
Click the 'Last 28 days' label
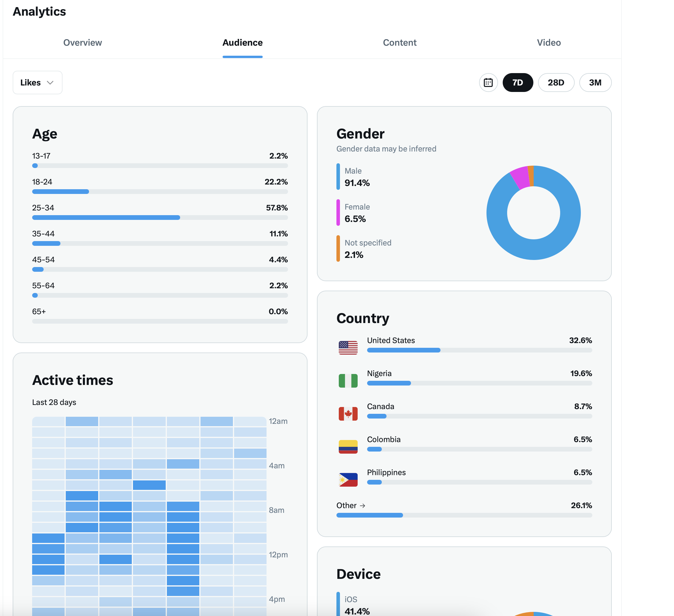coord(54,402)
